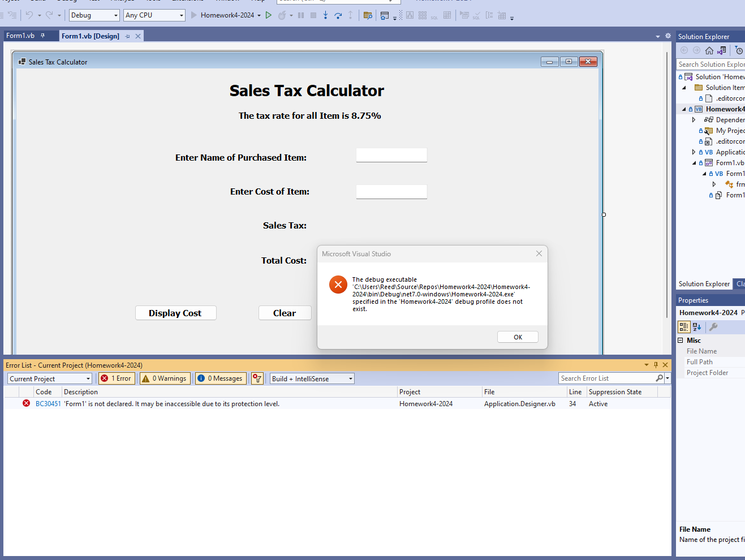This screenshot has width=745, height=560.
Task: Select the Application node in Solution Explorer
Action: (730, 152)
